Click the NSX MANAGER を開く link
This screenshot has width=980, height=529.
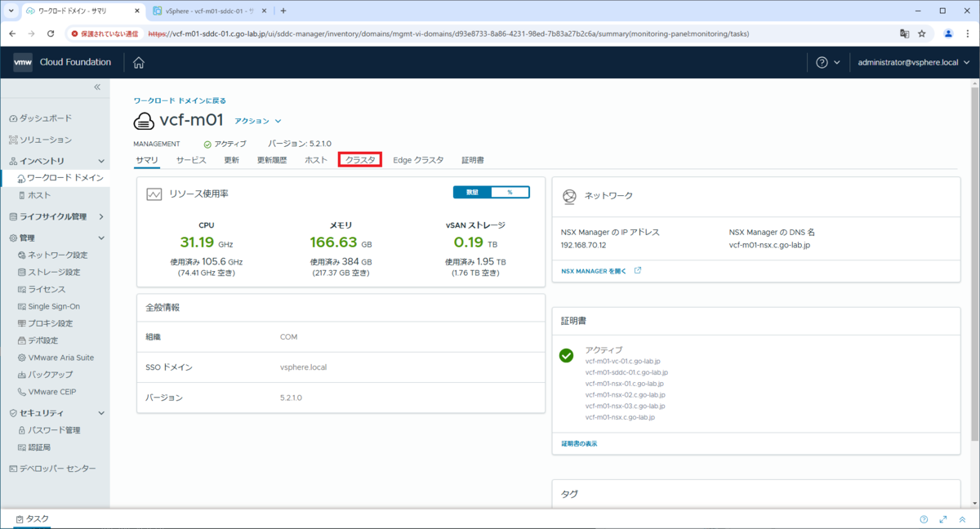(601, 270)
